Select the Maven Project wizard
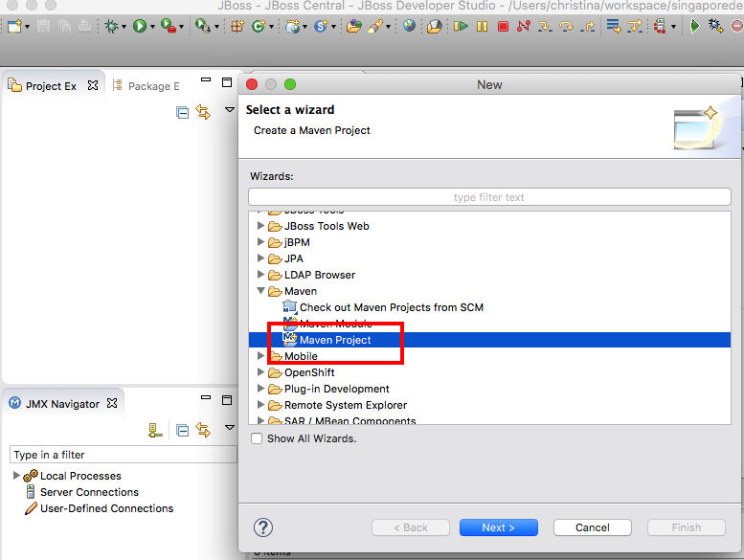744x560 pixels. click(489, 340)
